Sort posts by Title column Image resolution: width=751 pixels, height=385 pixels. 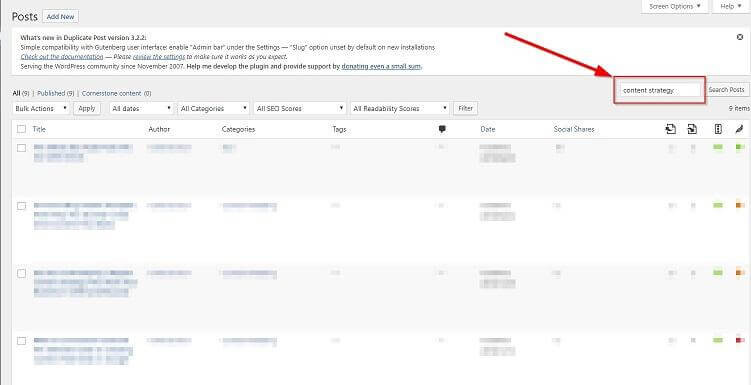39,129
